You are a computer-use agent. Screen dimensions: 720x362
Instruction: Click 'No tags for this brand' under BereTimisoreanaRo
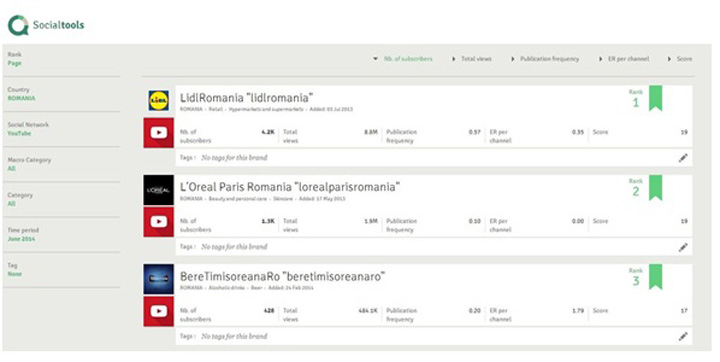click(234, 336)
